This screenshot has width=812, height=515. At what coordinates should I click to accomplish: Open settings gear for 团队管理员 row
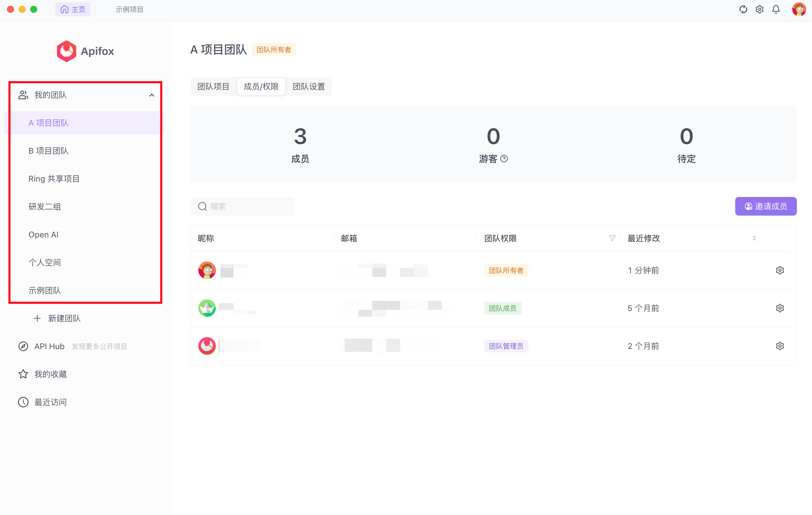click(780, 346)
